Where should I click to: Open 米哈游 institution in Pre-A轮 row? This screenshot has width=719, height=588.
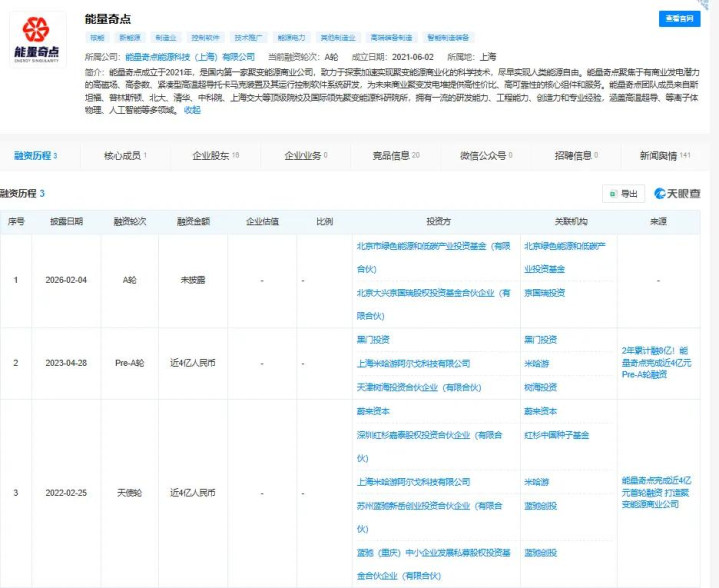(x=536, y=364)
